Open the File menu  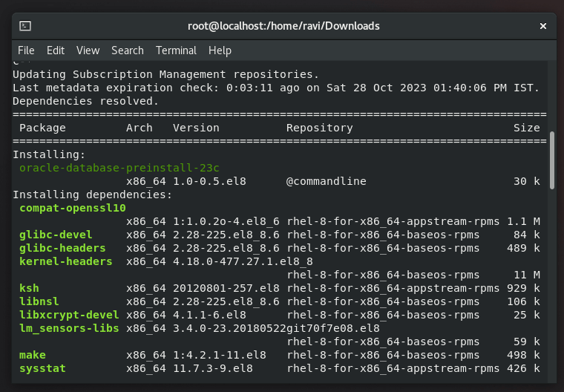[x=26, y=50]
